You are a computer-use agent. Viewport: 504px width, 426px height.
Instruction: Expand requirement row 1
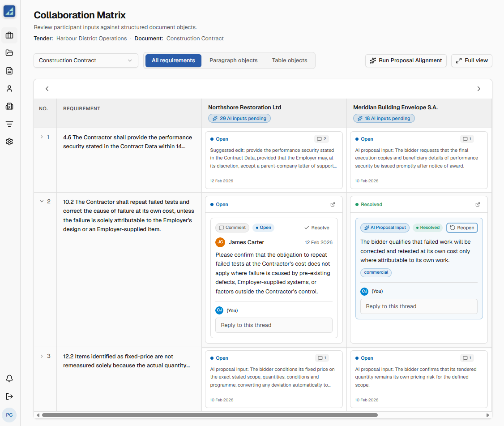pos(42,137)
